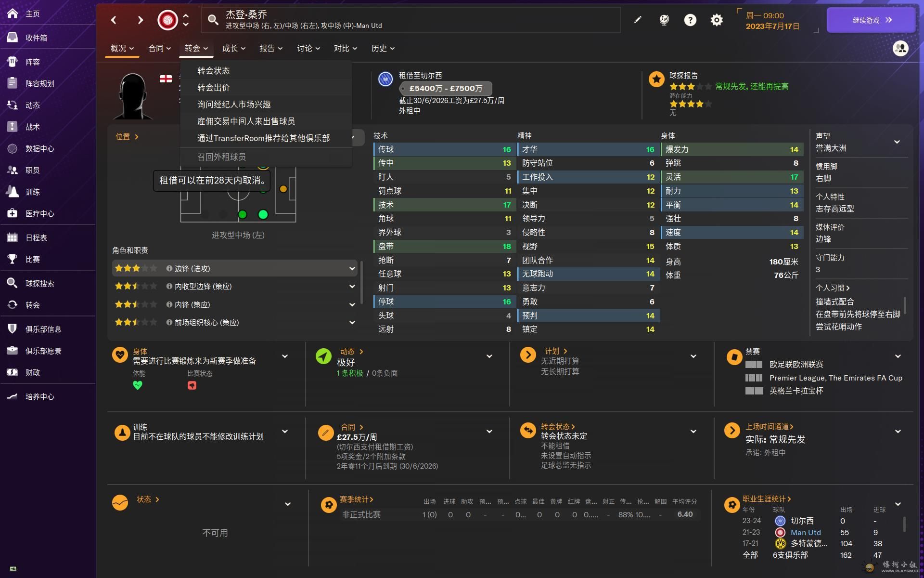Image resolution: width=924 pixels, height=578 pixels.
Task: Click the player name search field
Action: click(411, 20)
